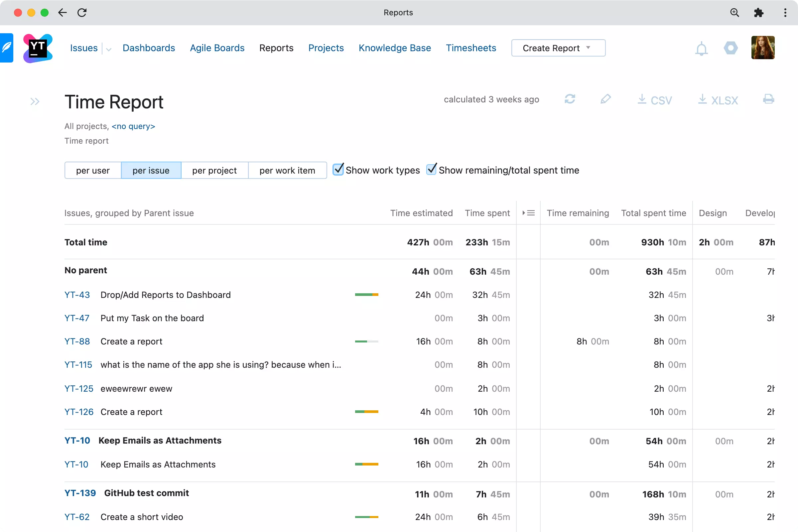This screenshot has height=532, width=798.
Task: Click the refresh/recalculate report icon
Action: [570, 99]
